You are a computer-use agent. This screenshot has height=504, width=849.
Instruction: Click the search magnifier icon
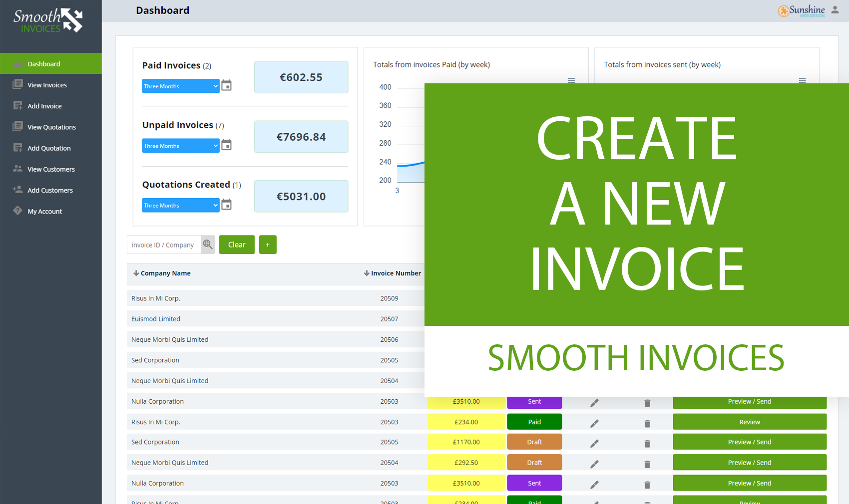click(208, 245)
